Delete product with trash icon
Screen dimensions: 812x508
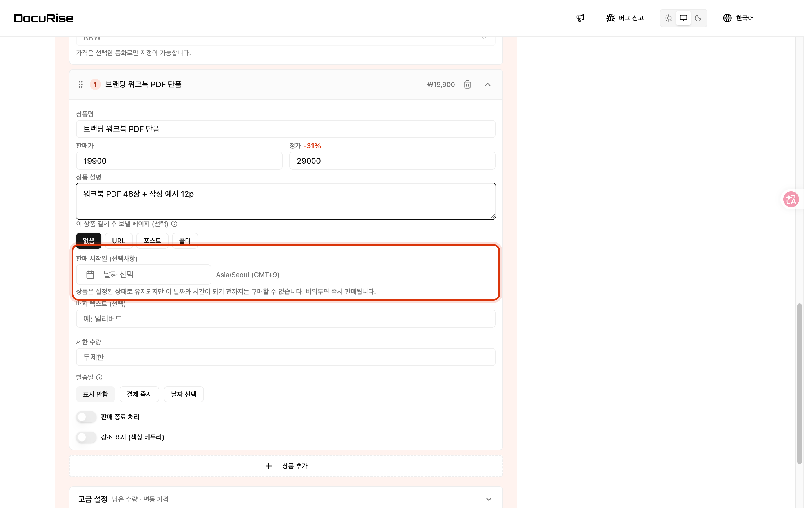click(x=467, y=84)
